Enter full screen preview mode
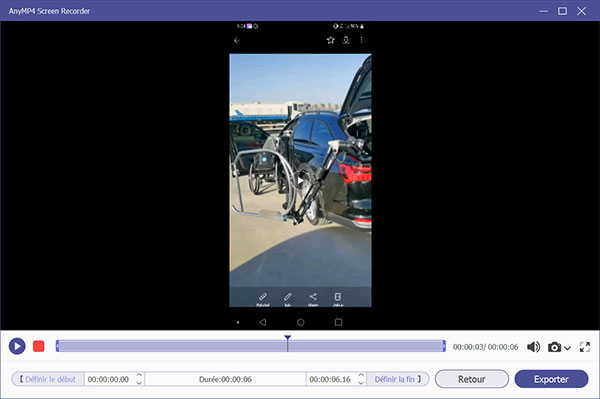Screen dimensions: 600x399 585,347
